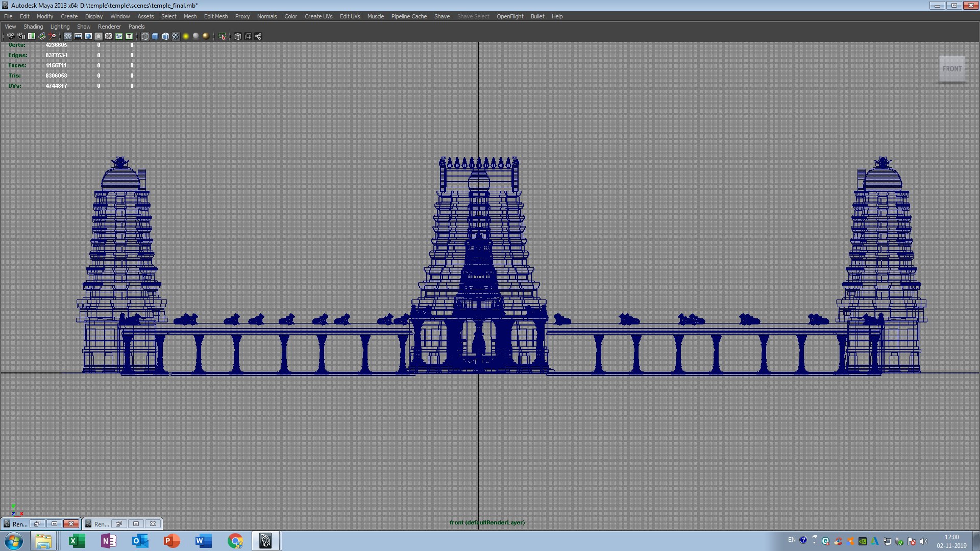980x551 pixels.
Task: Click High Quality rendering gold sphere icon
Action: (x=206, y=36)
